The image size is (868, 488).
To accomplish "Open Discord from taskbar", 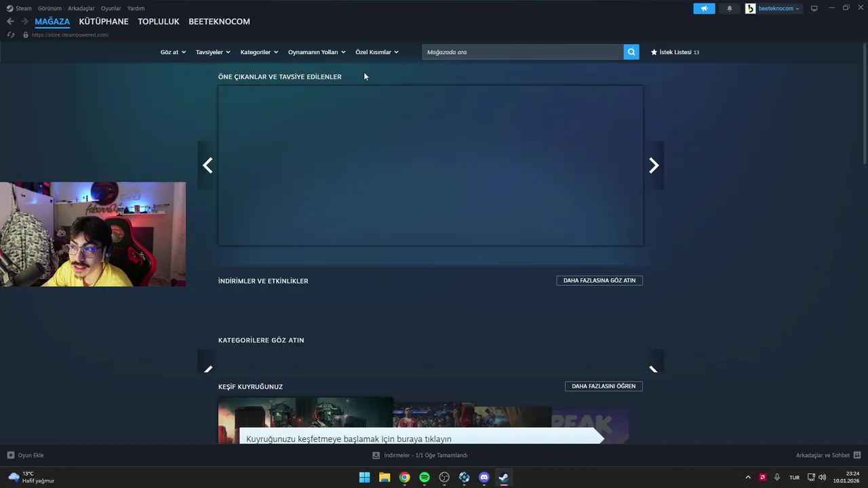I will coord(484,477).
